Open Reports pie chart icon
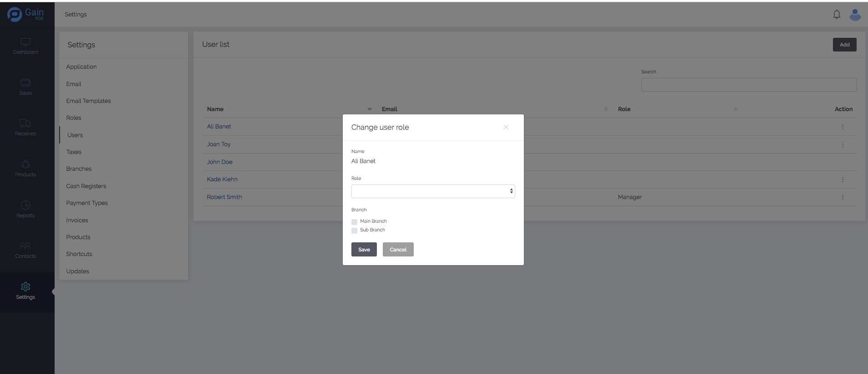868x374 pixels. (x=25, y=205)
